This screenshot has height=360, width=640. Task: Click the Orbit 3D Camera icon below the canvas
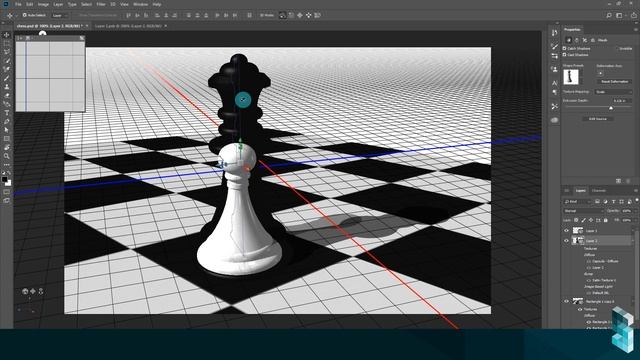(25, 291)
